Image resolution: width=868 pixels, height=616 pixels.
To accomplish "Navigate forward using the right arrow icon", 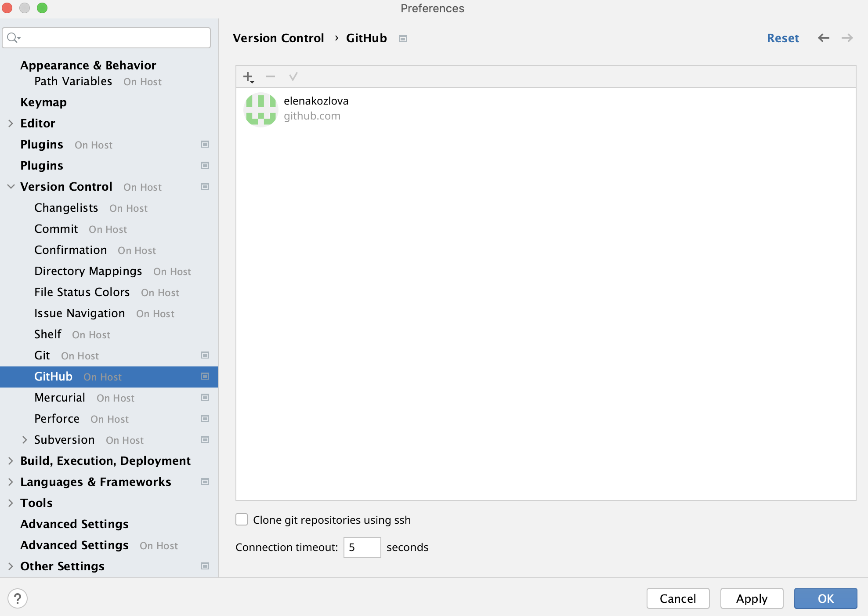I will [847, 38].
